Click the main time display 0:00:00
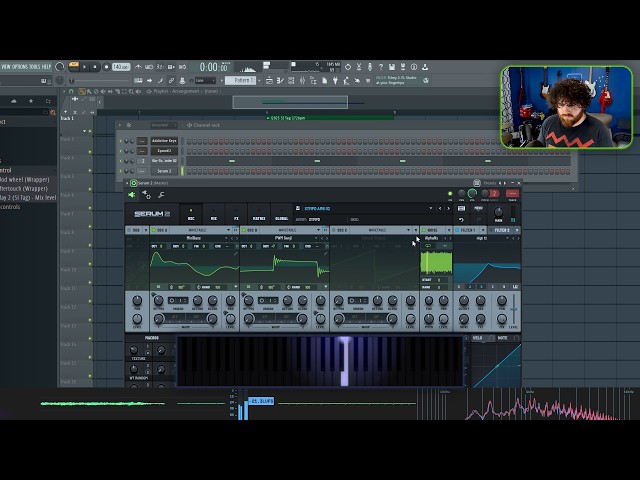The height and width of the screenshot is (480, 640). click(214, 67)
